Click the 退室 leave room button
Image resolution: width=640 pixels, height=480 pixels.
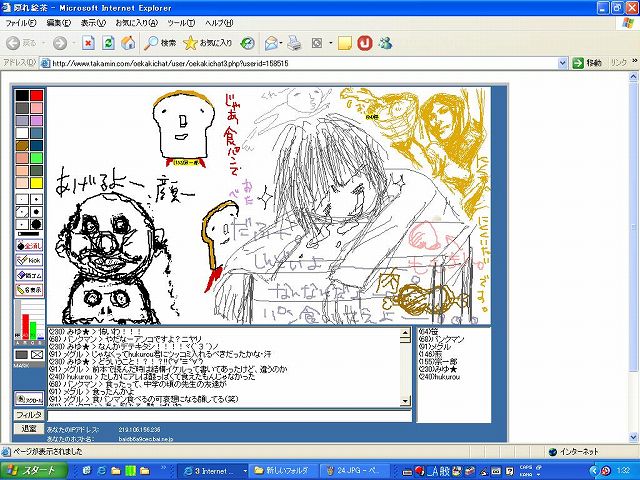pos(29,428)
